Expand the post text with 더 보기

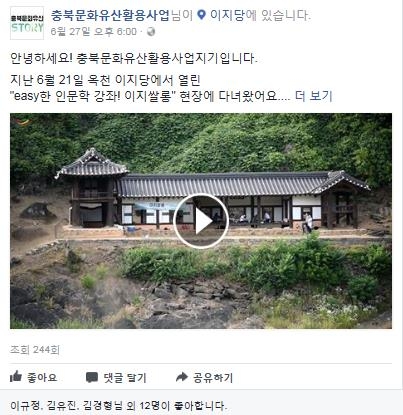coord(314,96)
